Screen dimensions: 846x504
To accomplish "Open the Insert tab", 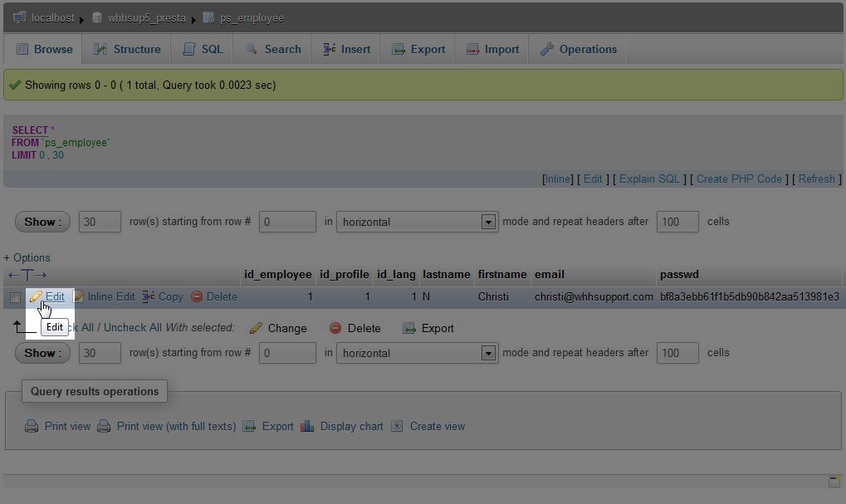I will click(x=346, y=49).
